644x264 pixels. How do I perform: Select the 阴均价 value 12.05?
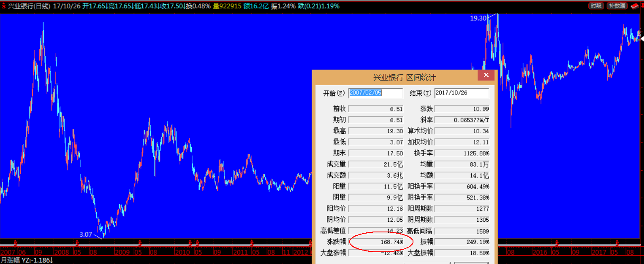[376, 220]
